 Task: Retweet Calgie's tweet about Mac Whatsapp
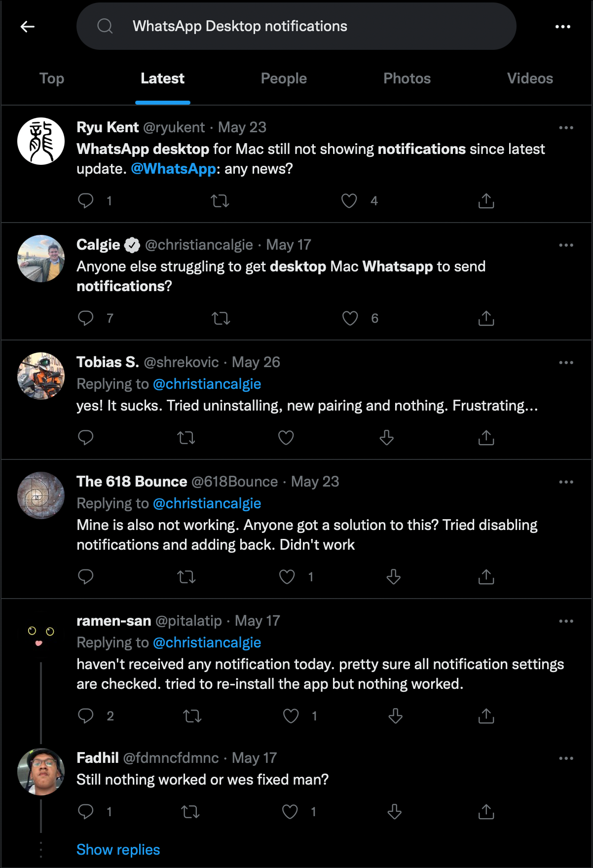(x=221, y=318)
